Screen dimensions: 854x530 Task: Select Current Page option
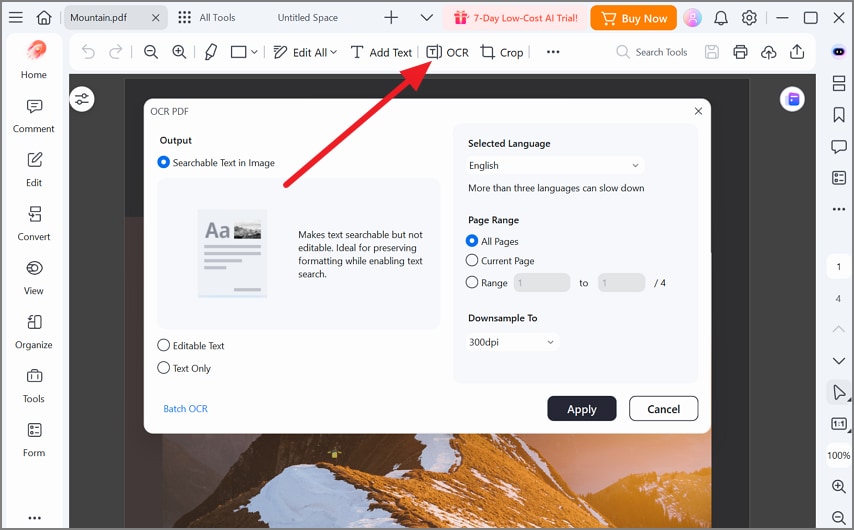tap(500, 260)
